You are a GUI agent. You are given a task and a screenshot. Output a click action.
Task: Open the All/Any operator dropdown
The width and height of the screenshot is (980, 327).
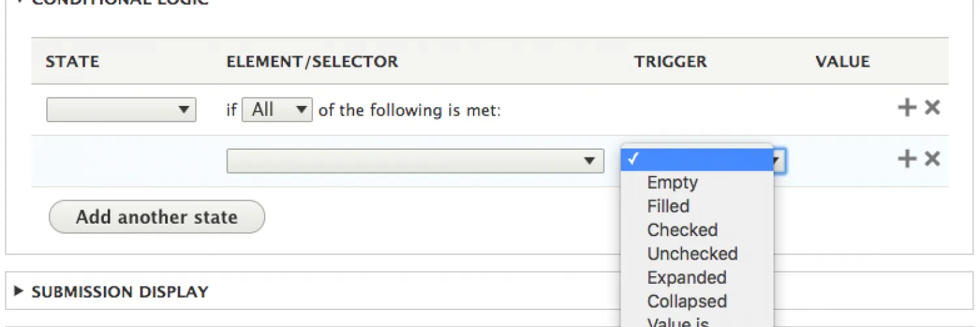pos(277,110)
